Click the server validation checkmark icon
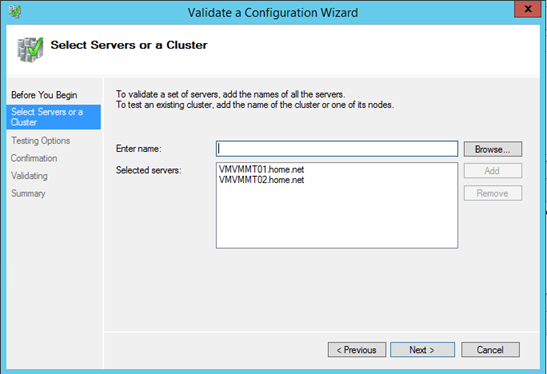Screen dimensions: 547x374 (30, 50)
